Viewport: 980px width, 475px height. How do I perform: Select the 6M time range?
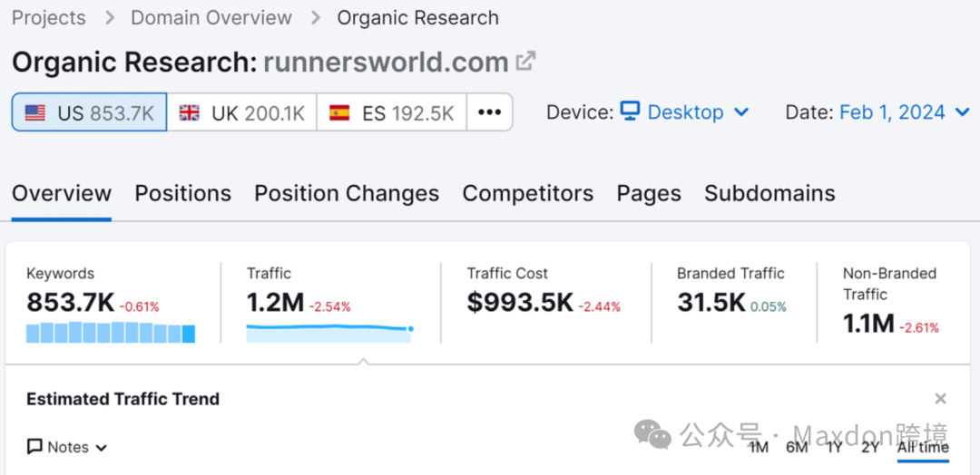click(x=797, y=448)
